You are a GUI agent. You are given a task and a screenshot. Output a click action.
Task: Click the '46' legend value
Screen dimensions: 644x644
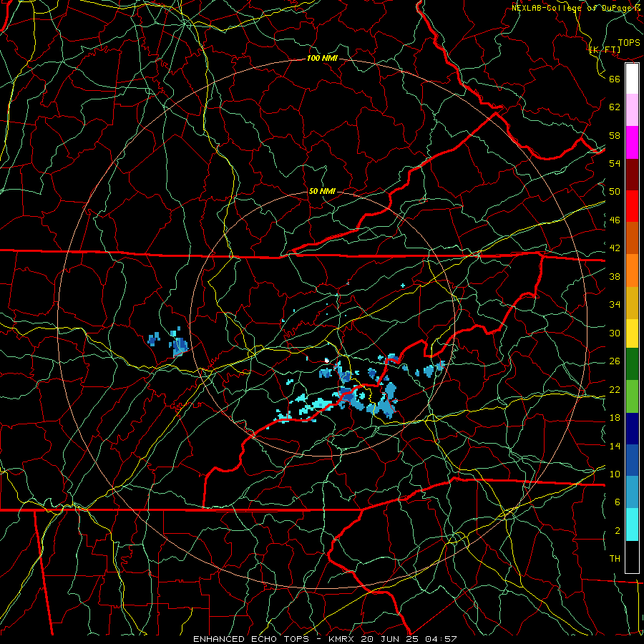point(615,220)
